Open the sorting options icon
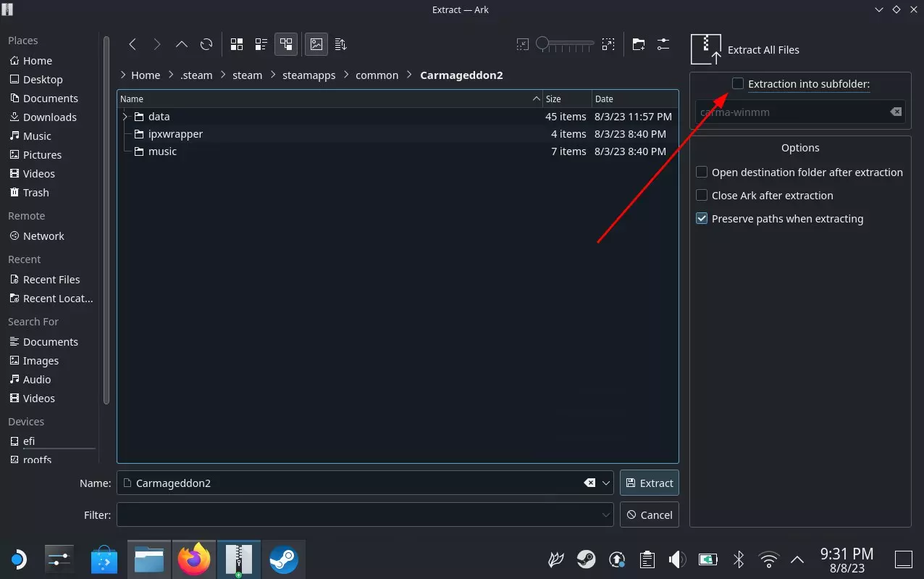Screen dimensions: 924x579 [341, 45]
